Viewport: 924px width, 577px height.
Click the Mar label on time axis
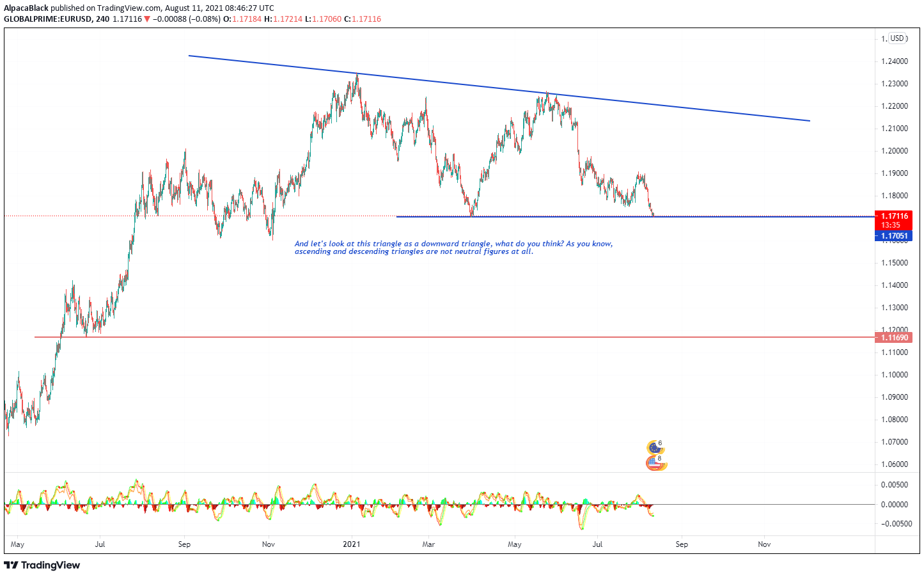click(x=428, y=544)
